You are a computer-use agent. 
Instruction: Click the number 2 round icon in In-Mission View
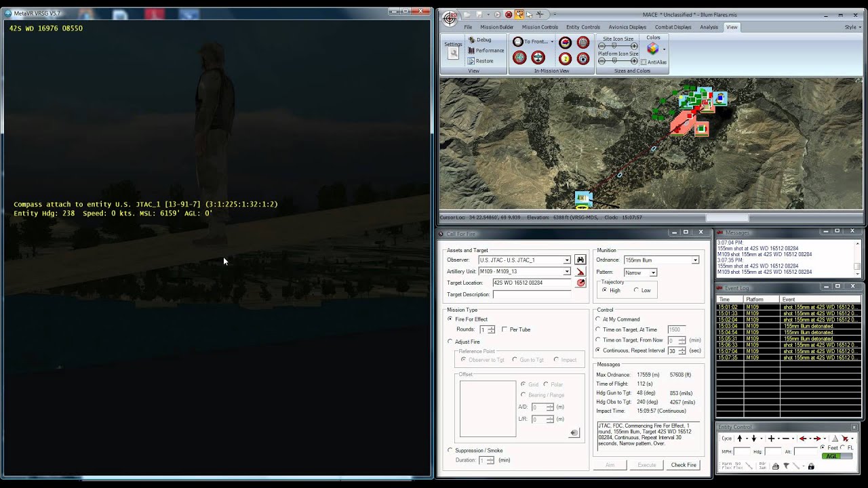(x=565, y=58)
